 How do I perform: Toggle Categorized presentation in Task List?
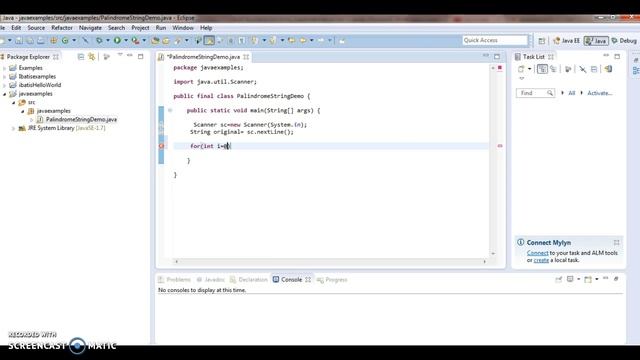542,69
